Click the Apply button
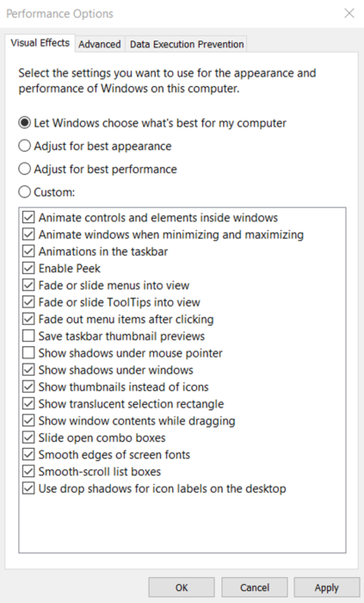364x603 pixels. coord(327,587)
